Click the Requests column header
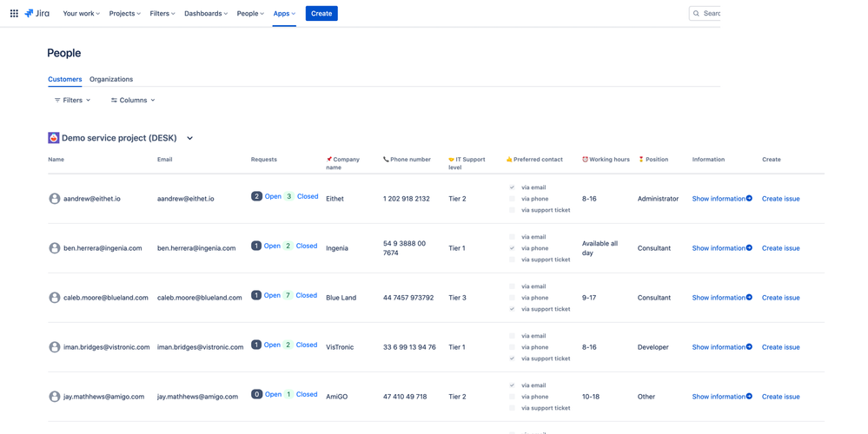The image size is (868, 434). coord(263,159)
